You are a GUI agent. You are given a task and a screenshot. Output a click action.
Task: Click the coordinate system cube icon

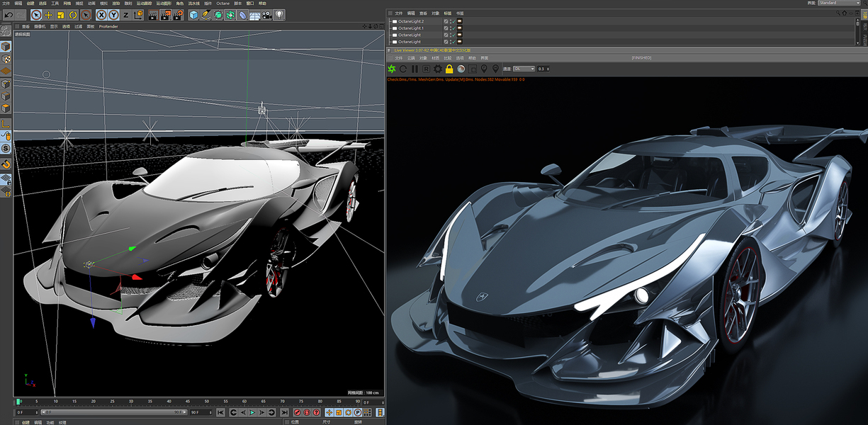coord(138,15)
